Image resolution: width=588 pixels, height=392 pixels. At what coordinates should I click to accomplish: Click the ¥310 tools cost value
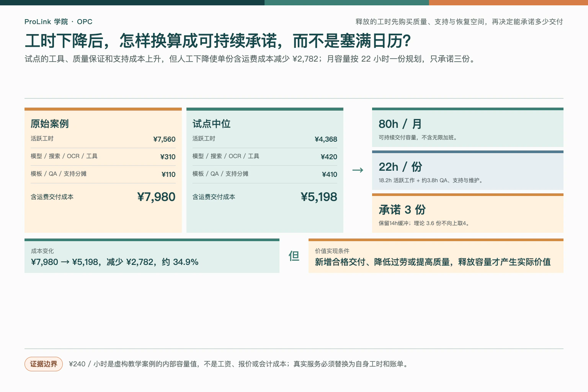pos(168,157)
